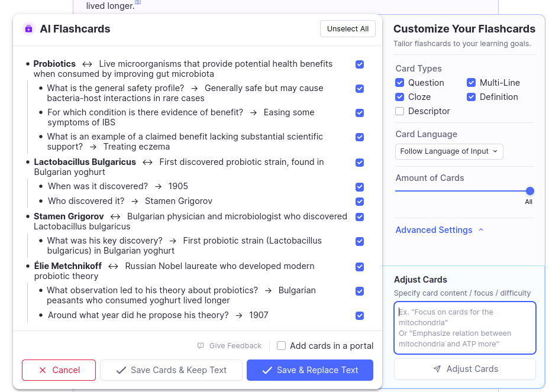
Task: Collapse the Advanced Settings section
Action: tap(434, 230)
